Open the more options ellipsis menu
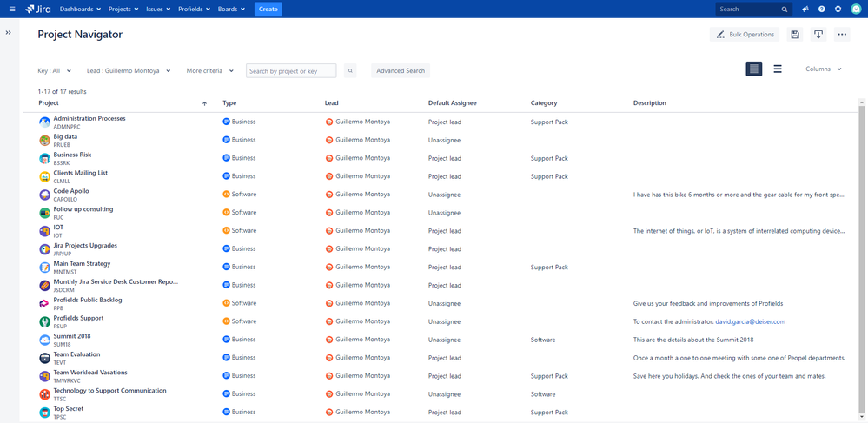This screenshot has height=423, width=868. coord(842,35)
